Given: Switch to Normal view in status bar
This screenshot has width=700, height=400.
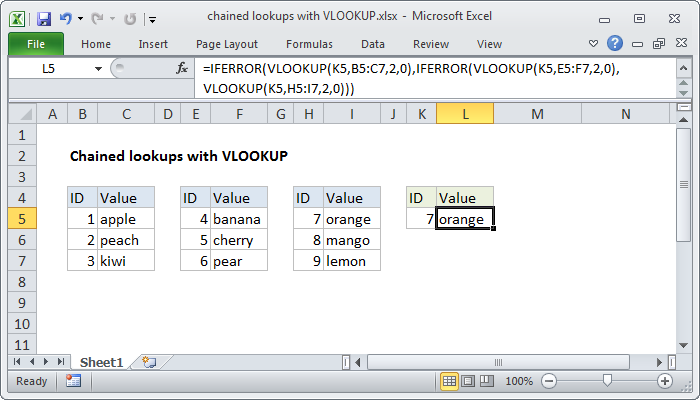Looking at the screenshot, I should point(450,381).
